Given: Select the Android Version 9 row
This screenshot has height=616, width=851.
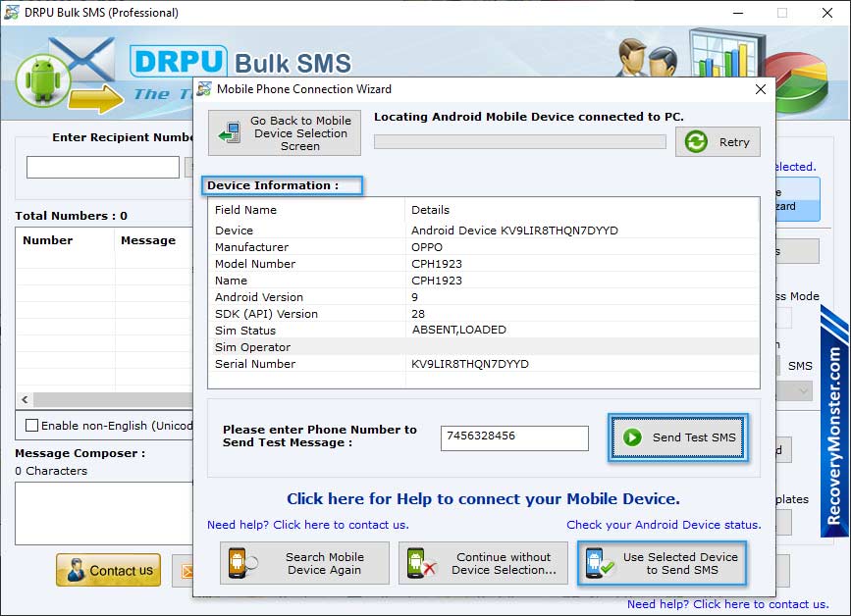Looking at the screenshot, I should (x=483, y=297).
